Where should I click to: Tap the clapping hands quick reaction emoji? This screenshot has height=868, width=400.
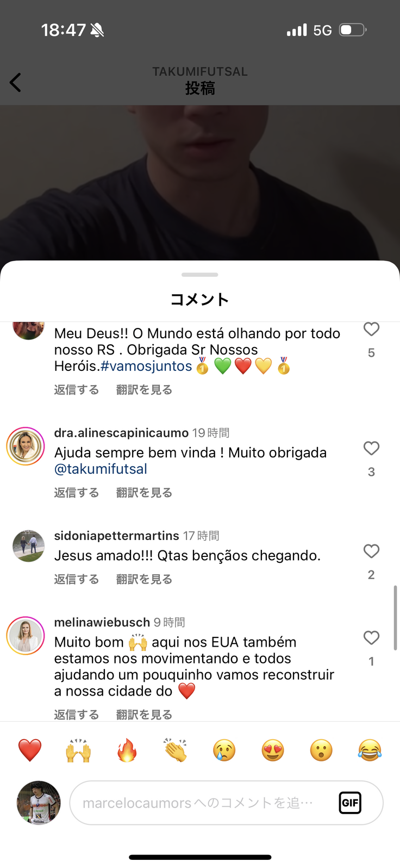click(x=176, y=751)
